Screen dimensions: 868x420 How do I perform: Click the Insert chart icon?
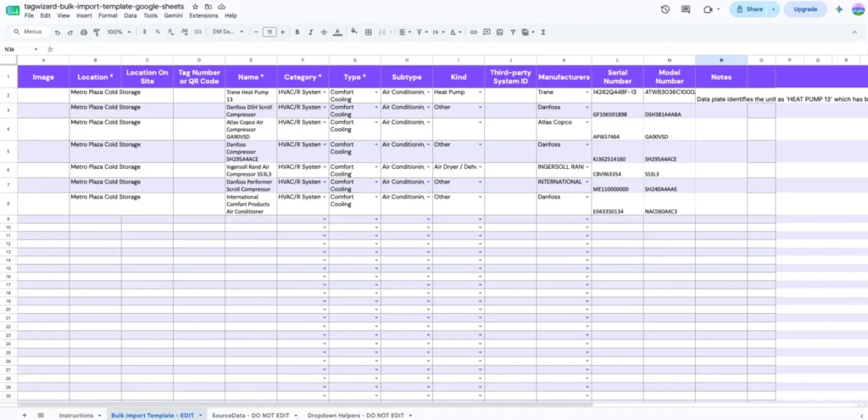(500, 32)
